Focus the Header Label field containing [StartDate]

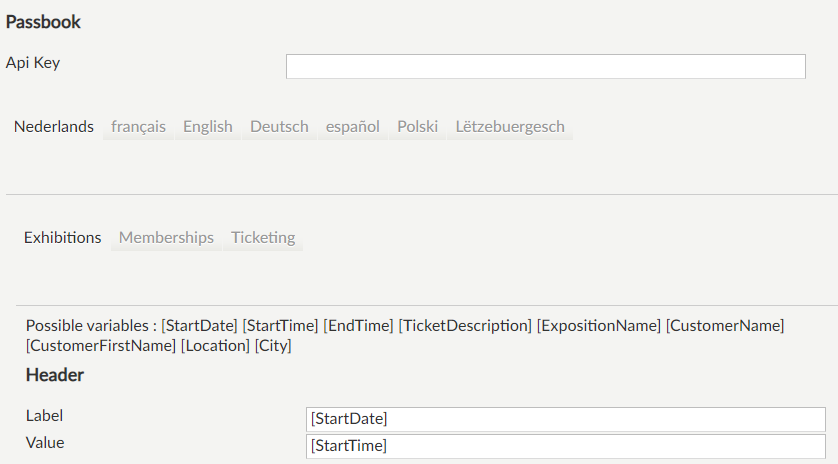567,418
